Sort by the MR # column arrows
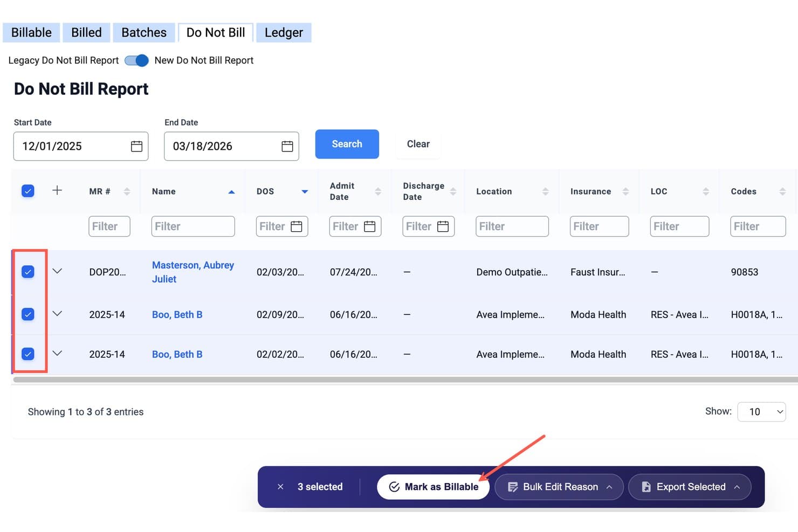This screenshot has height=532, width=798. pos(127,191)
